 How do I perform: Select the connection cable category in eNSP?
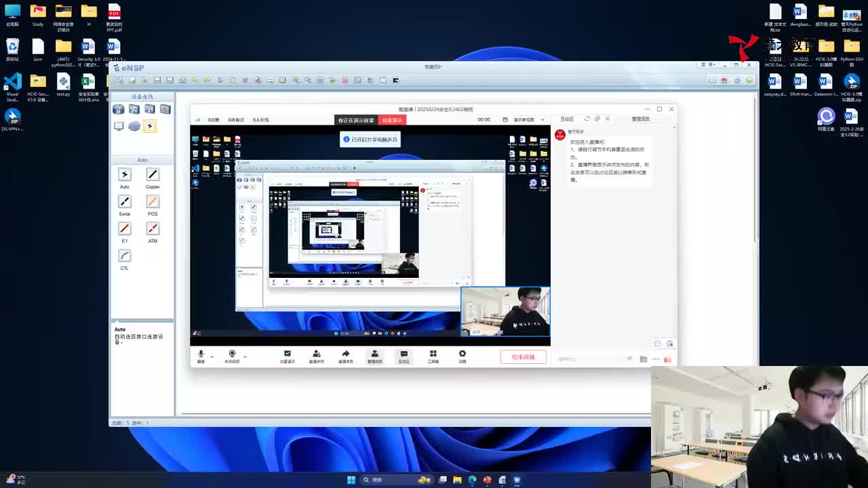pos(150,126)
